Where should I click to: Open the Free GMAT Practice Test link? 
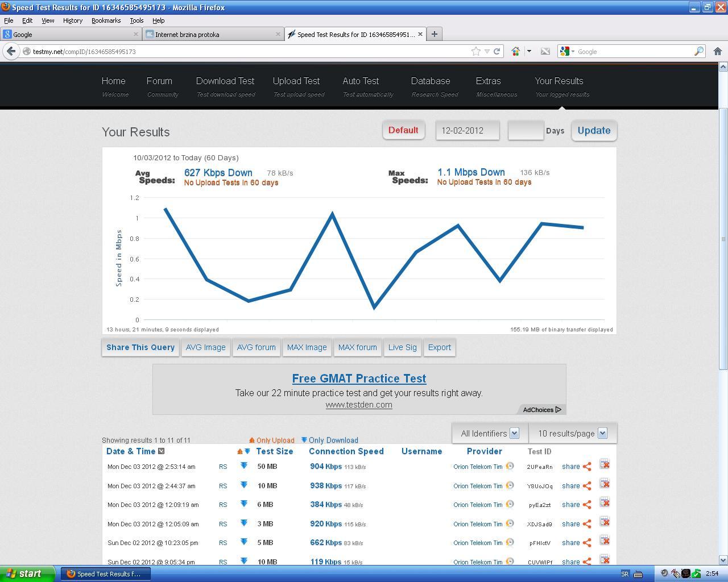tap(359, 379)
